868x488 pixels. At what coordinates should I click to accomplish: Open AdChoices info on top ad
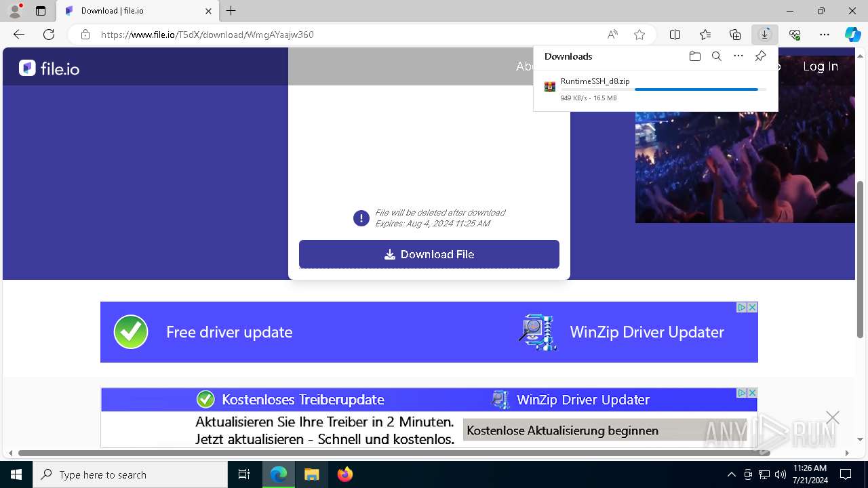coord(742,307)
